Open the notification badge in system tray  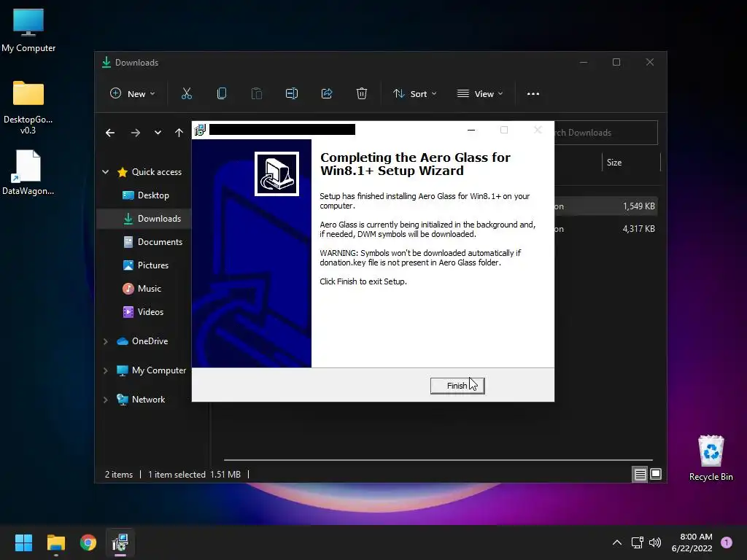(x=727, y=542)
